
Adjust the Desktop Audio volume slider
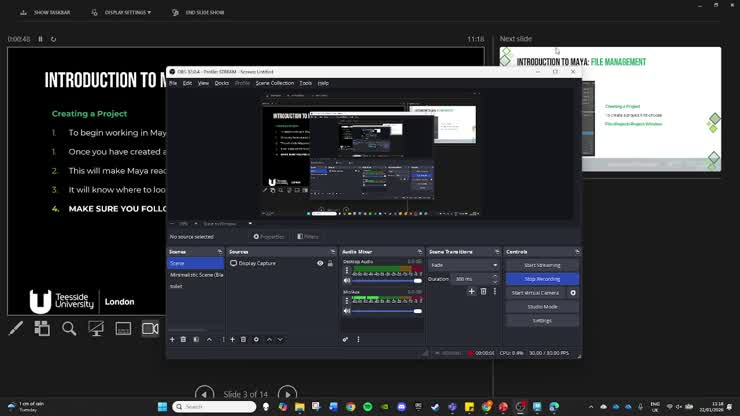click(x=387, y=280)
